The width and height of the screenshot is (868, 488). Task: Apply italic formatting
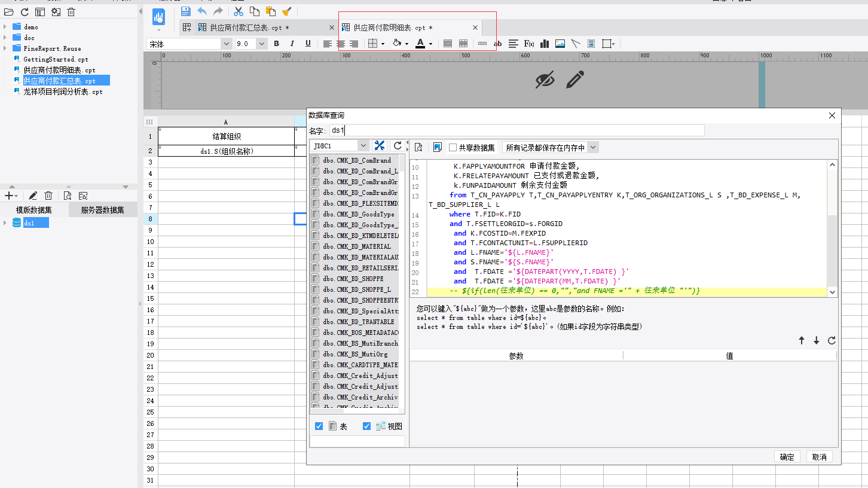[292, 44]
